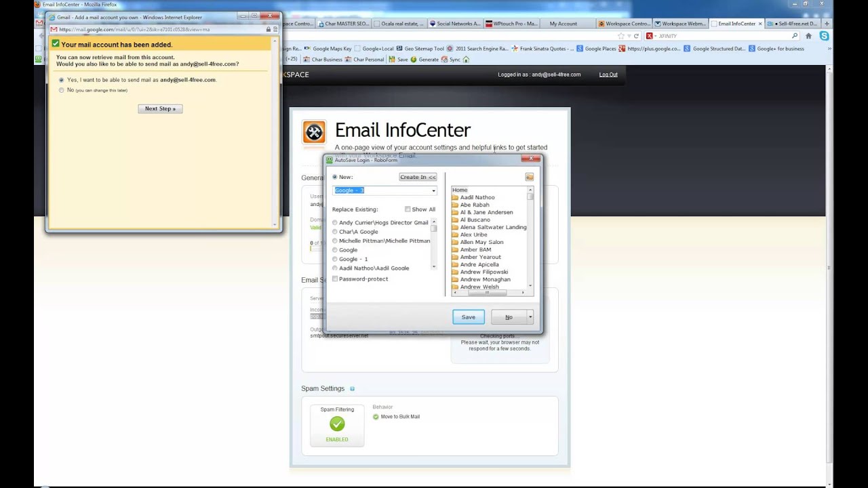The image size is (868, 488).
Task: Click the RoboForm Generate toolbar button
Action: (x=424, y=59)
